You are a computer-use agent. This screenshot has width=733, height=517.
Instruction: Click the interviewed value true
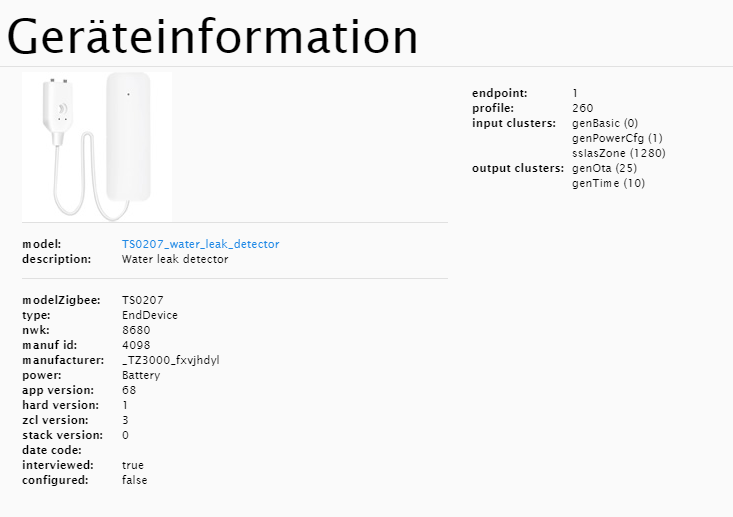click(x=132, y=465)
